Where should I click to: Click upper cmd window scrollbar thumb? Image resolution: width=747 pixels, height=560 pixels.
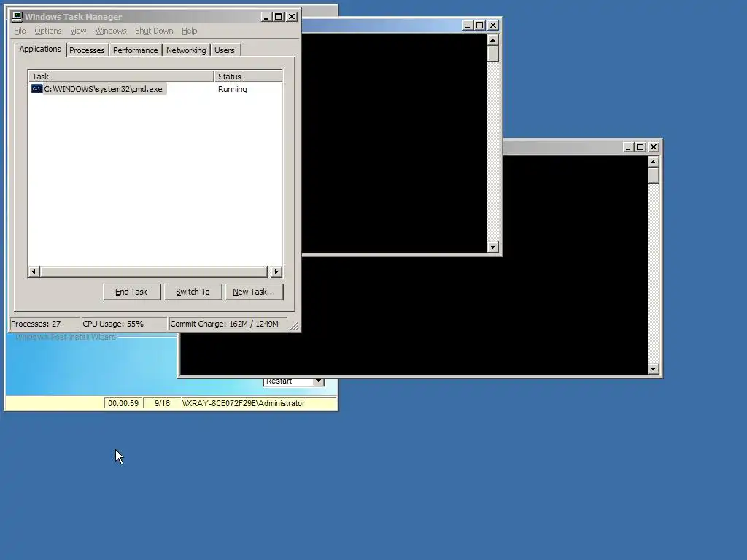pos(493,54)
